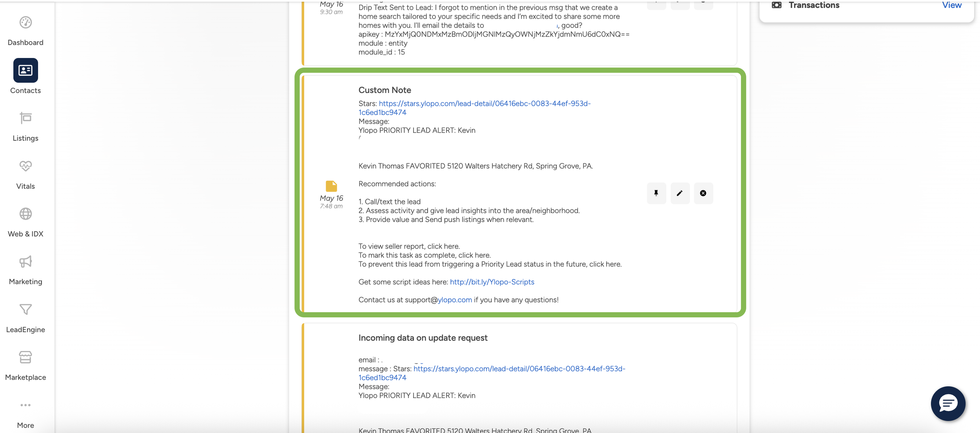This screenshot has width=980, height=433.
Task: Delete the Custom Note with the X icon
Action: (x=703, y=193)
